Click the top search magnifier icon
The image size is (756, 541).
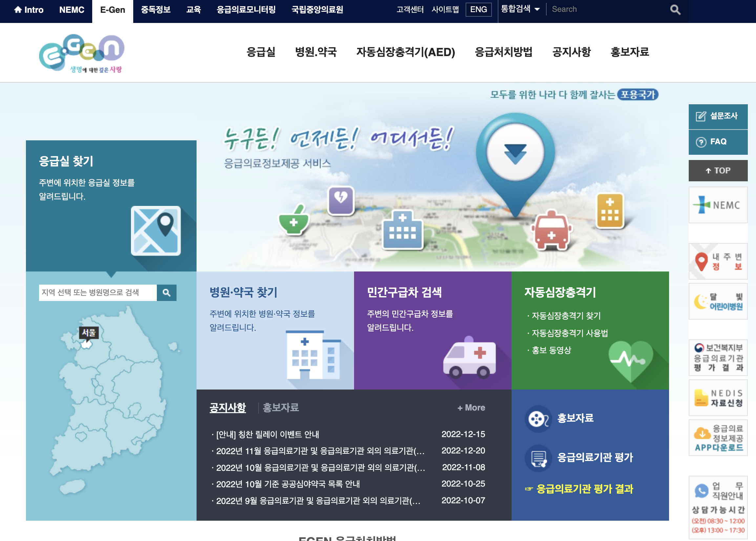(676, 10)
